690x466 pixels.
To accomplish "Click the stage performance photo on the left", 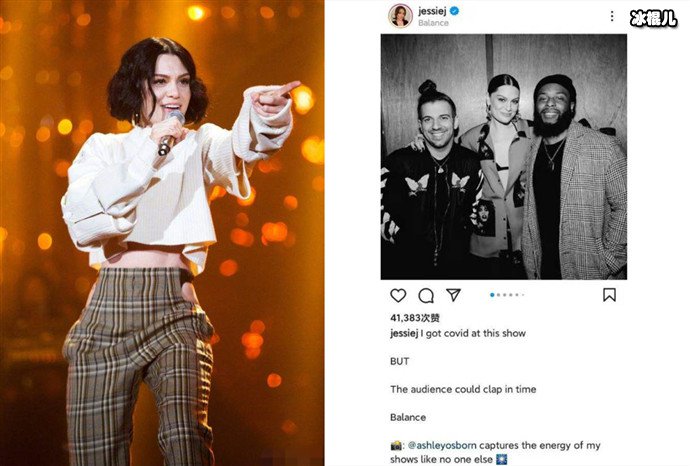I will pos(162,233).
